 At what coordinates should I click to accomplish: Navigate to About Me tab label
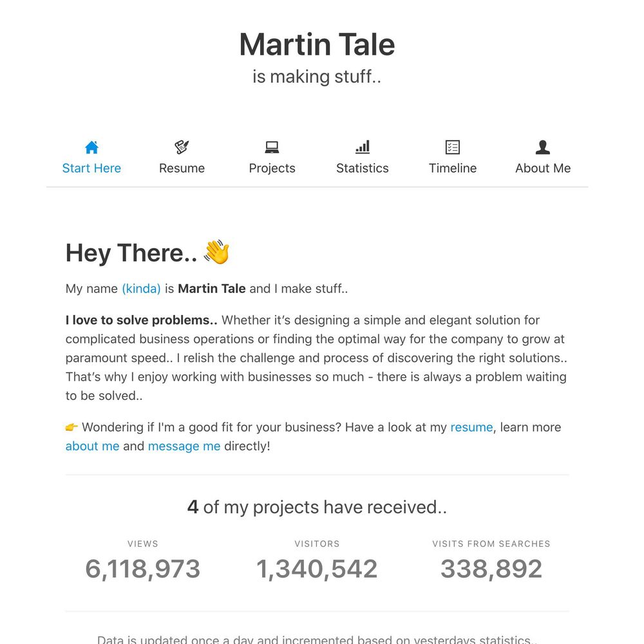point(543,168)
